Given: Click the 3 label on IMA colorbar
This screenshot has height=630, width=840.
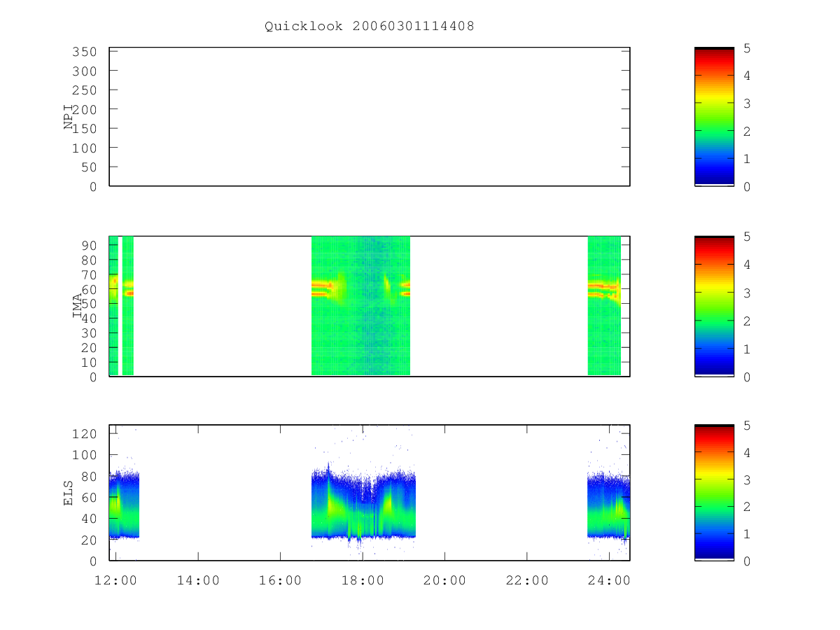Looking at the screenshot, I should [746, 293].
